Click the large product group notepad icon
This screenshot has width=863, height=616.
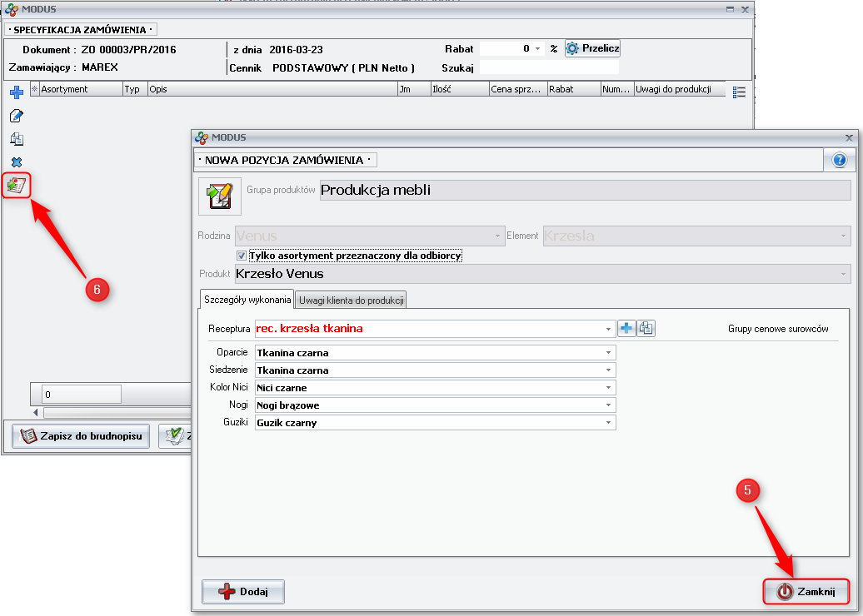pos(220,196)
